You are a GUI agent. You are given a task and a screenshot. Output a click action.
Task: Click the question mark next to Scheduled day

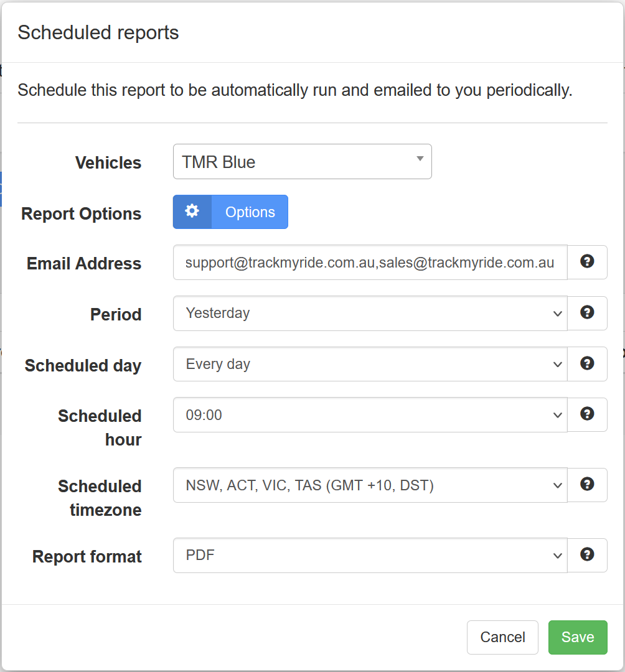[x=587, y=363]
